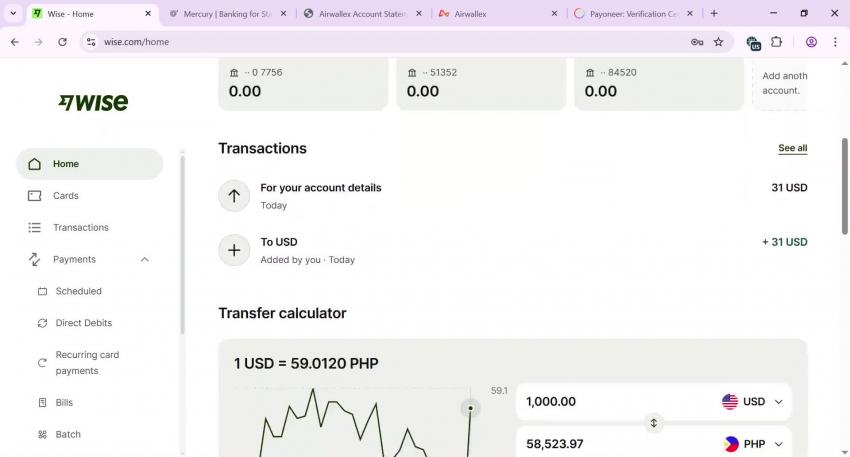The height and width of the screenshot is (457, 850).
Task: Bookmark this page with the star icon
Action: click(x=718, y=42)
